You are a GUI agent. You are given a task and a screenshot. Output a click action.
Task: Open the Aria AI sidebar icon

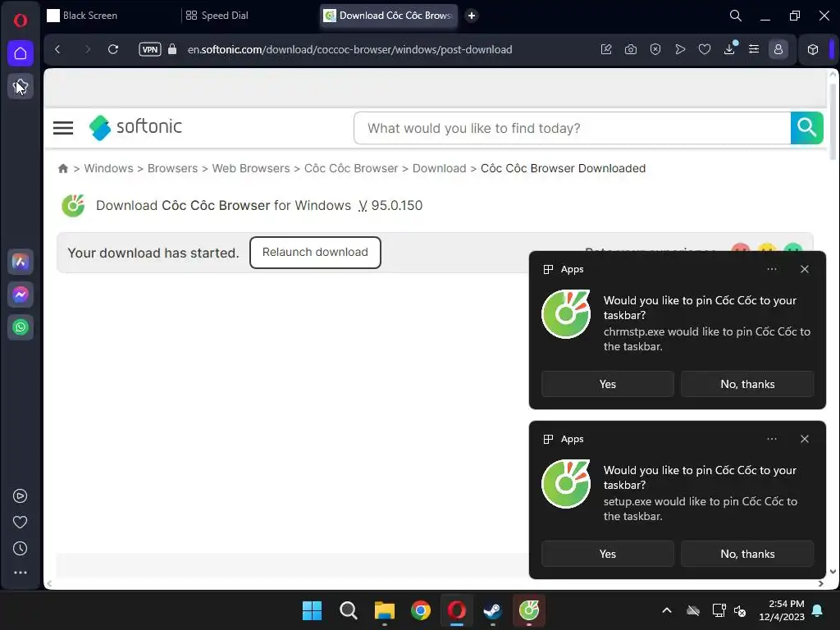(x=21, y=262)
